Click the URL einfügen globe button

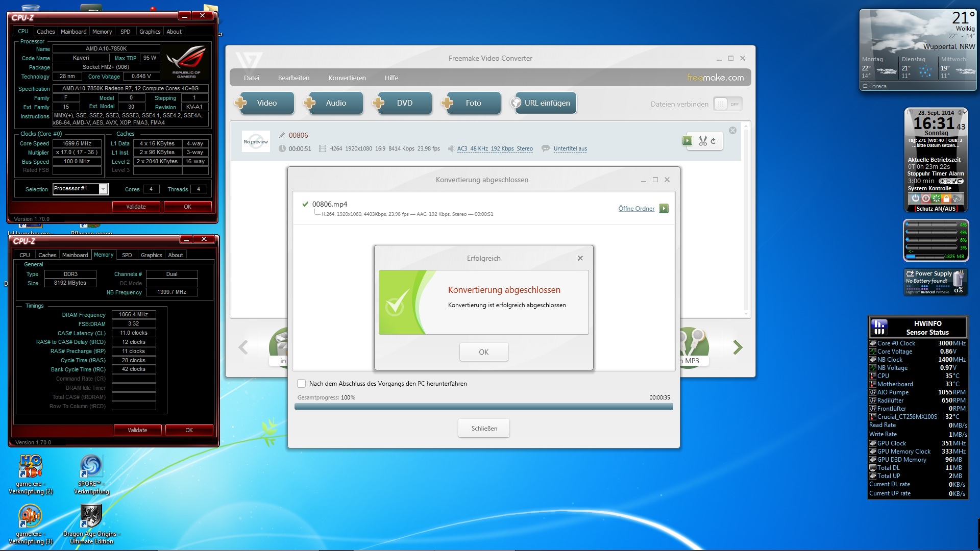[x=543, y=103]
